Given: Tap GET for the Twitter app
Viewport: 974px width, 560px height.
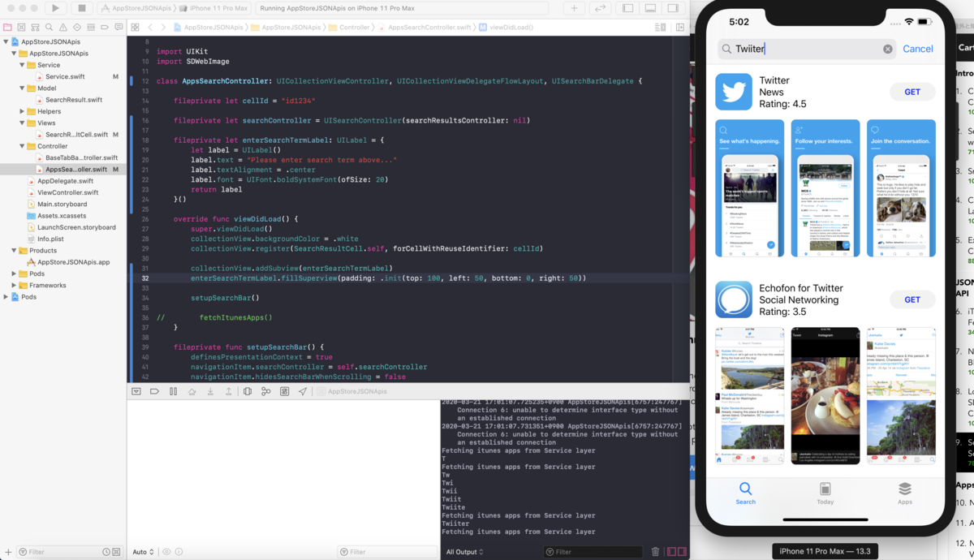Looking at the screenshot, I should tap(912, 92).
